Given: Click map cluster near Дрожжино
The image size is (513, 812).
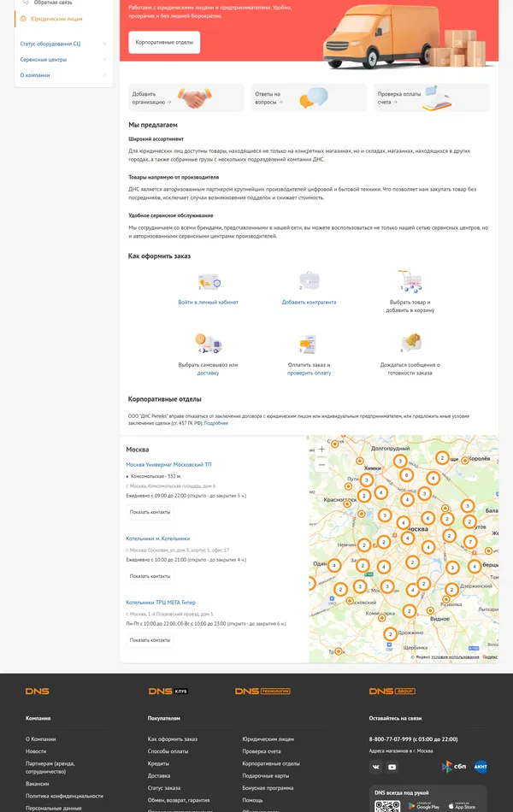Looking at the screenshot, I should point(391,634).
